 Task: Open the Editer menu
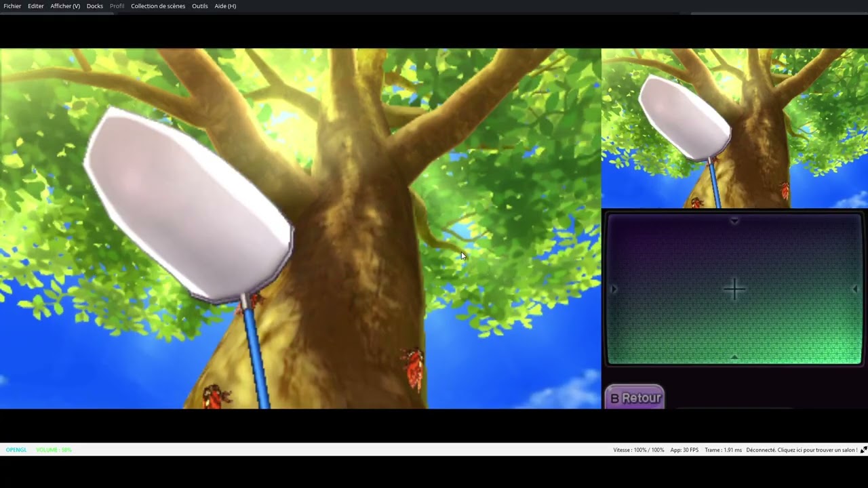click(x=36, y=6)
